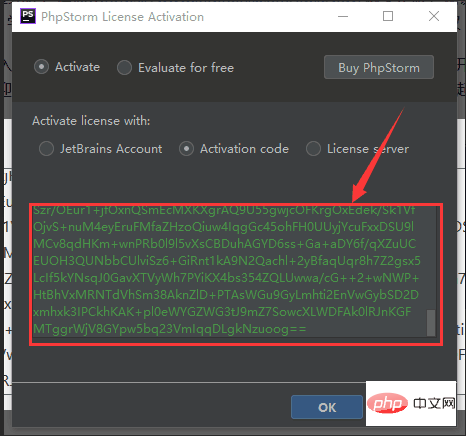Select JetBrains Account license method

(46, 149)
